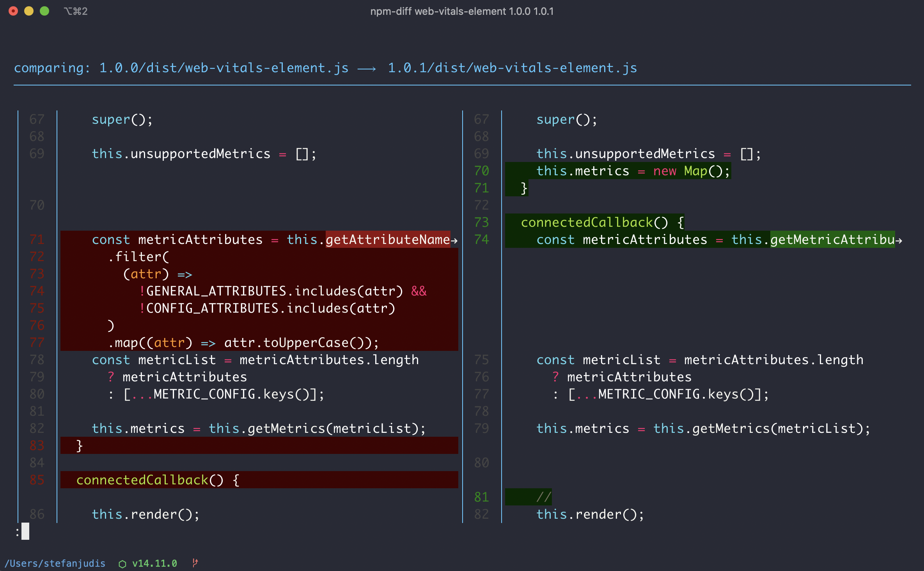This screenshot has width=924, height=571.
Task: Click the git branch icon in the status bar
Action: [195, 563]
